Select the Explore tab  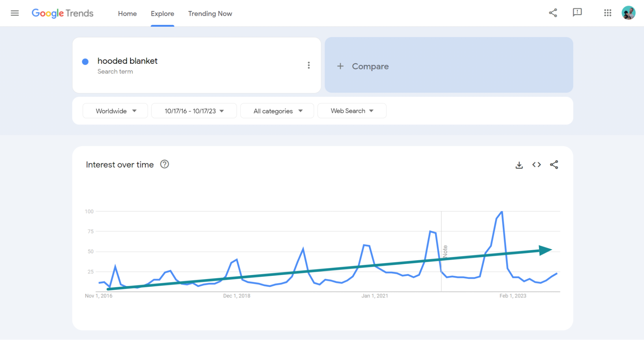[x=162, y=14]
